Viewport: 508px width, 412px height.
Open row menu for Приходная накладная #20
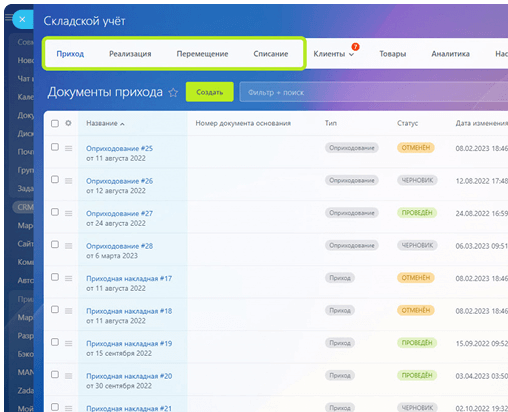68,376
